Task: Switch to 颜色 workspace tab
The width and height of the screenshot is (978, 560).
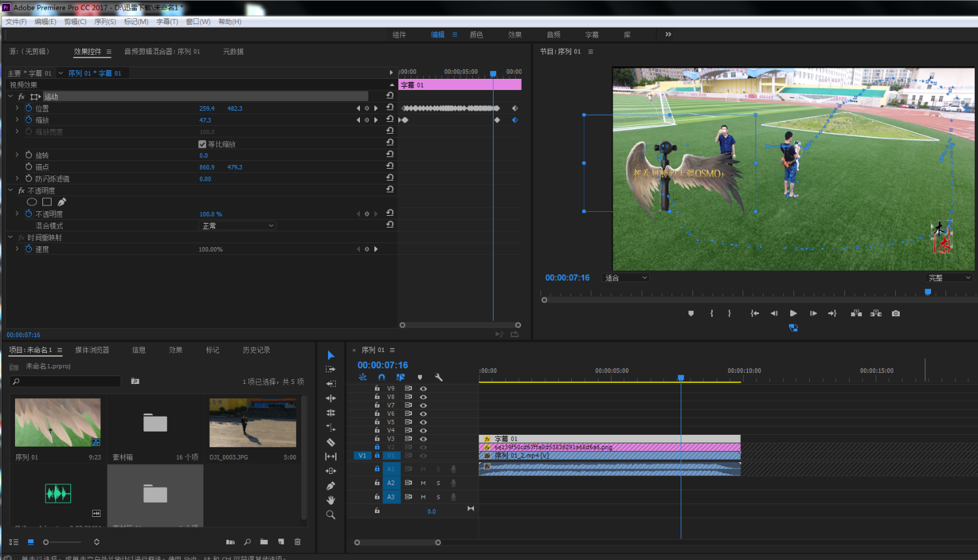Action: [477, 35]
